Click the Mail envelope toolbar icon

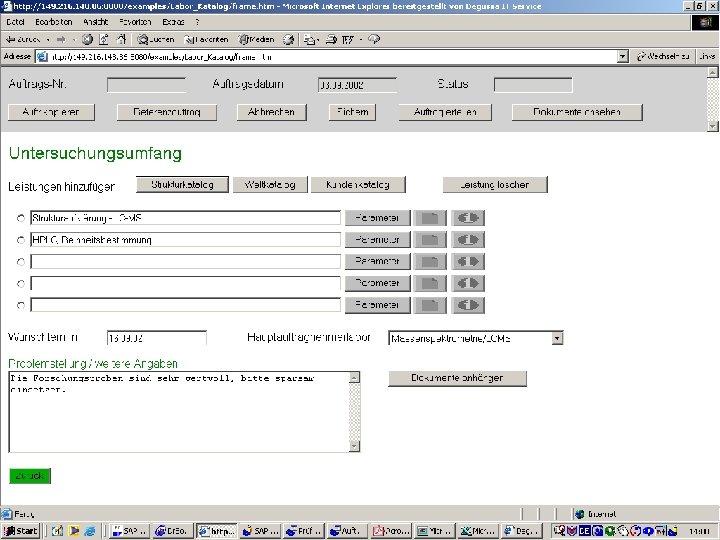coord(309,40)
